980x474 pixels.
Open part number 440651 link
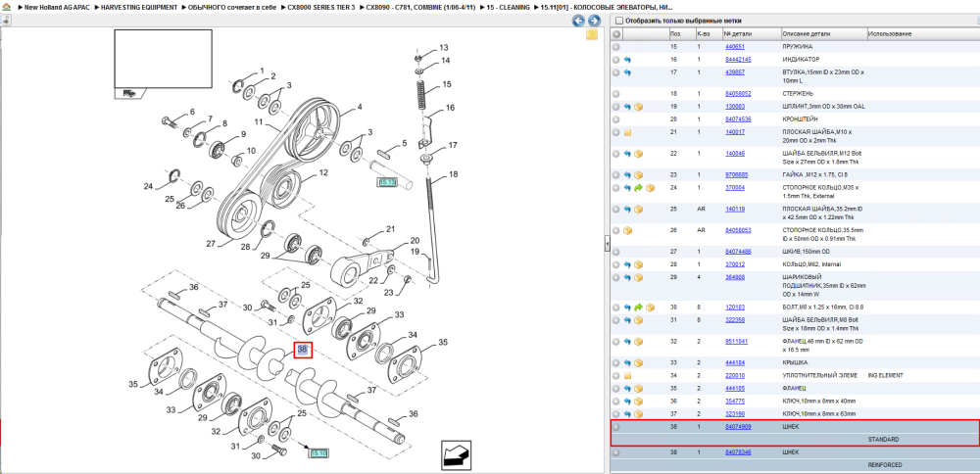tap(735, 47)
